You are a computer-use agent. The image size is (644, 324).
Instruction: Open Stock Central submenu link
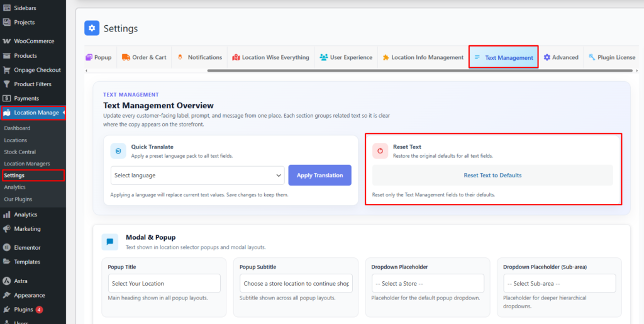click(20, 152)
